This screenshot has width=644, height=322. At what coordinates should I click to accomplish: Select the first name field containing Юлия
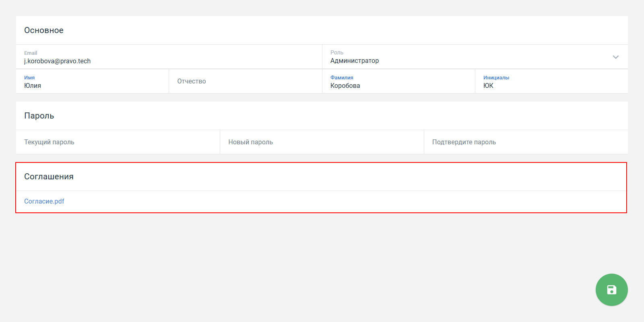(33, 86)
